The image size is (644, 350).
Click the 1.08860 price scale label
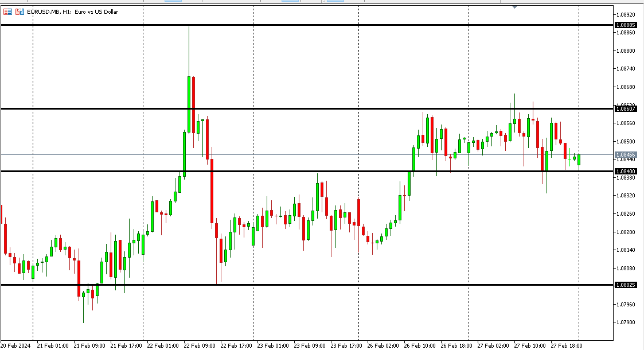(x=626, y=33)
